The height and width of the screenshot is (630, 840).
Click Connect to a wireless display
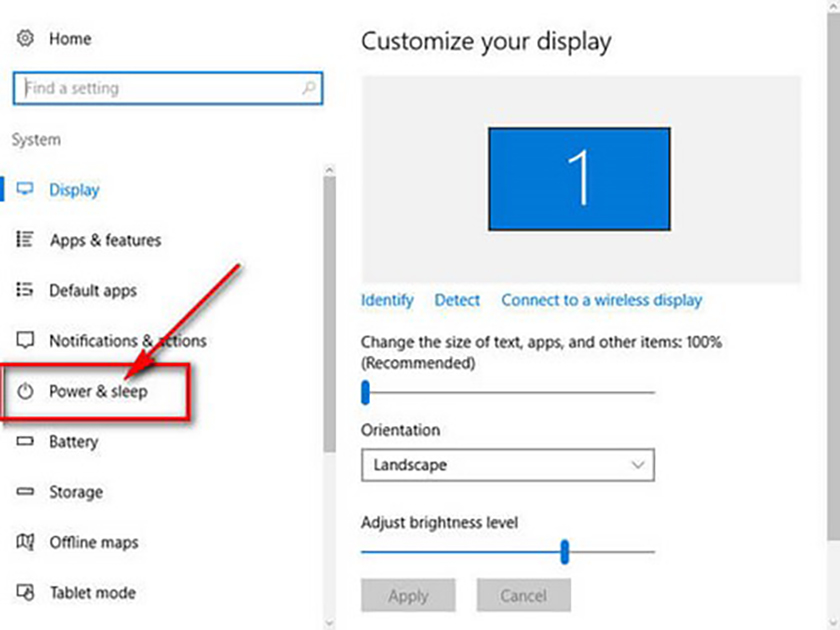pyautogui.click(x=601, y=300)
